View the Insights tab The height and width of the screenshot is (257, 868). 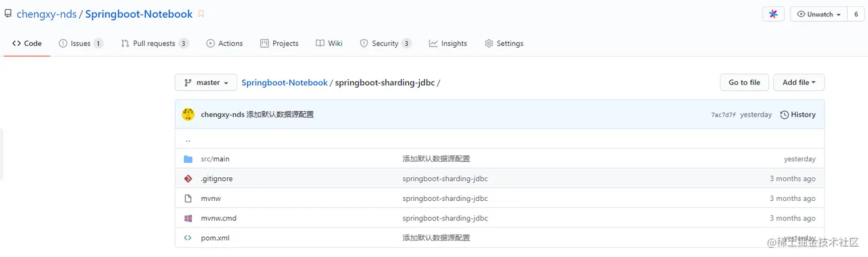click(x=448, y=44)
